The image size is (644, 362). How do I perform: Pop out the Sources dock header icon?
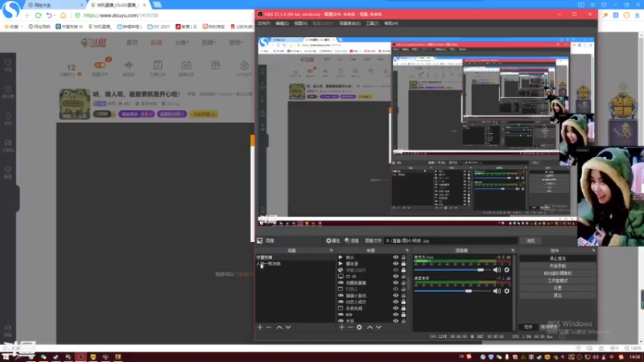click(x=407, y=250)
